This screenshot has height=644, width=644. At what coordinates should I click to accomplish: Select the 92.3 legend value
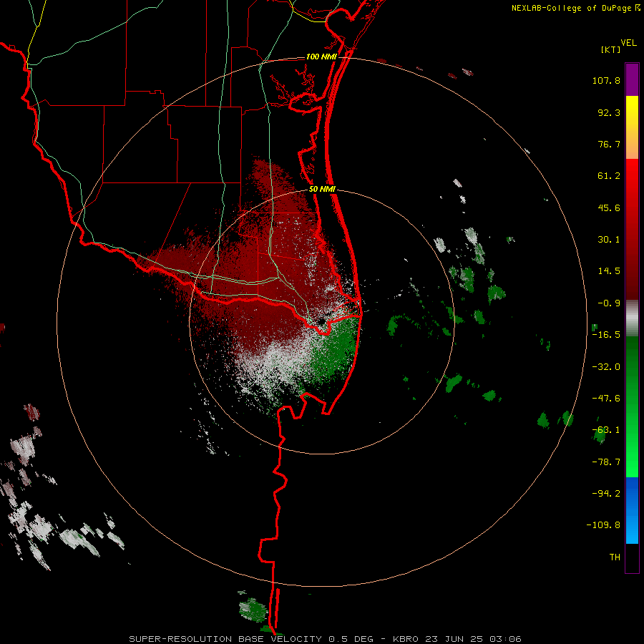609,112
